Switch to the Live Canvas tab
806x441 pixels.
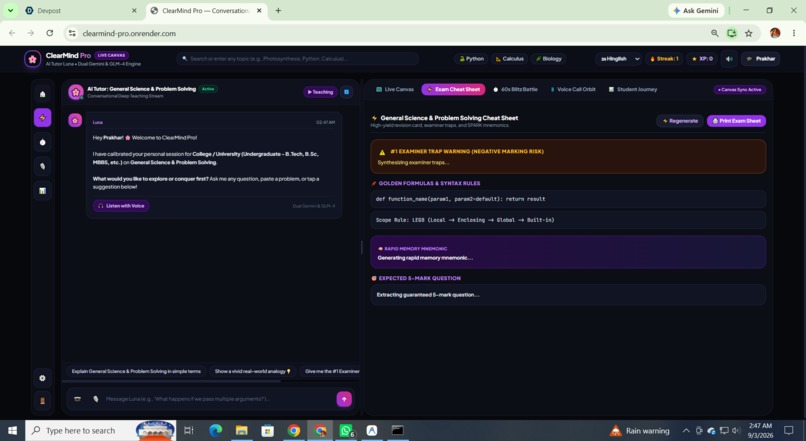(x=394, y=89)
